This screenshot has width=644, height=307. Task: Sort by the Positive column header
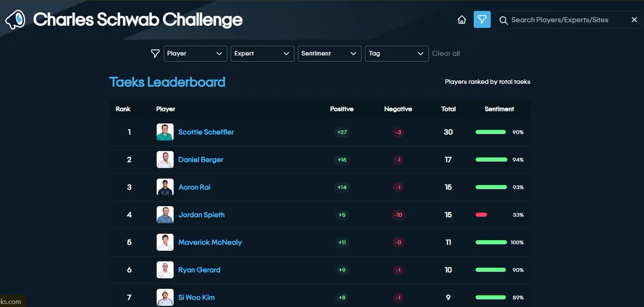342,109
